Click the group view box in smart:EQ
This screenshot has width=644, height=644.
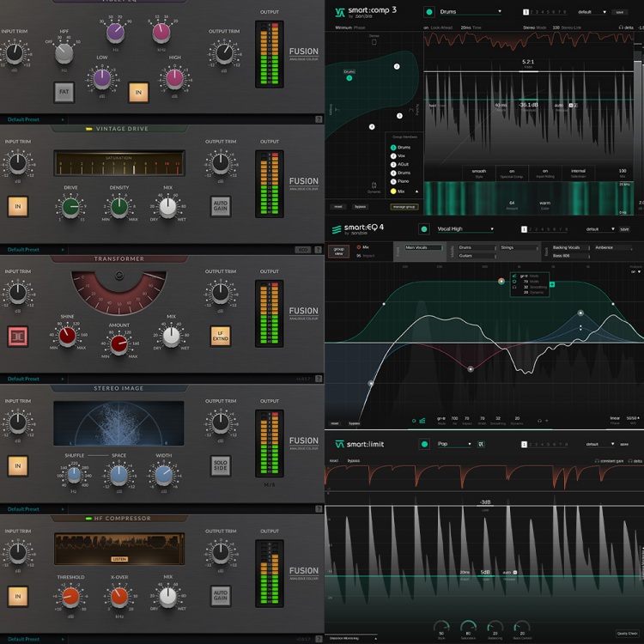click(337, 251)
